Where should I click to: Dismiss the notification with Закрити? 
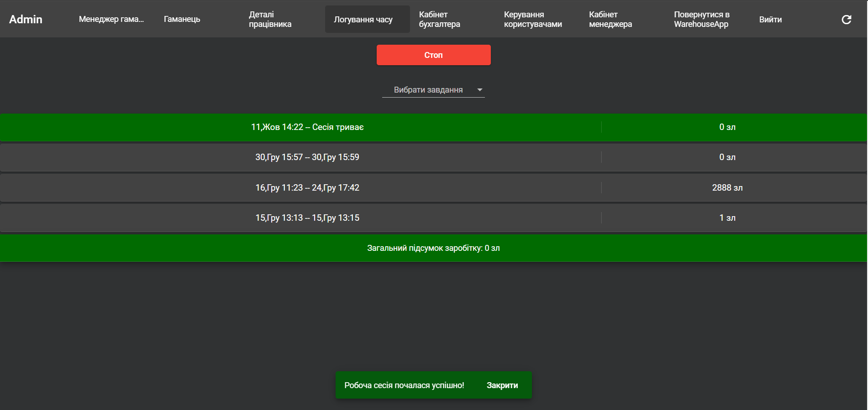tap(502, 385)
